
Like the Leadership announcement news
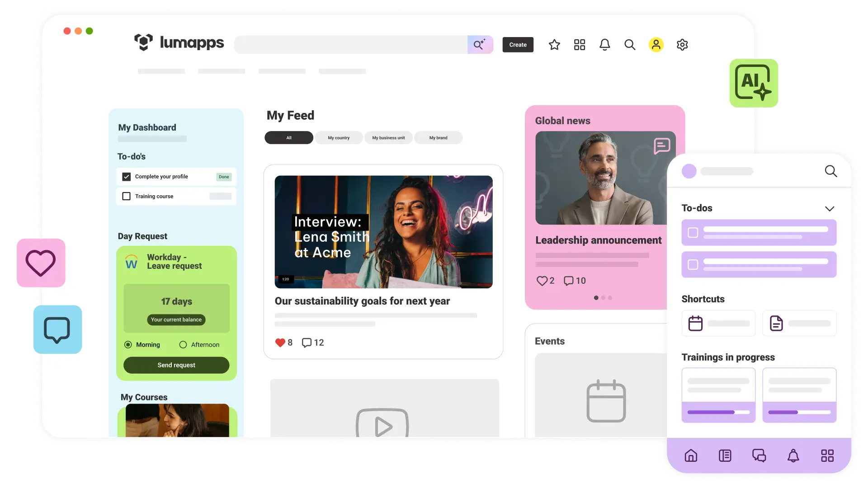pyautogui.click(x=542, y=281)
